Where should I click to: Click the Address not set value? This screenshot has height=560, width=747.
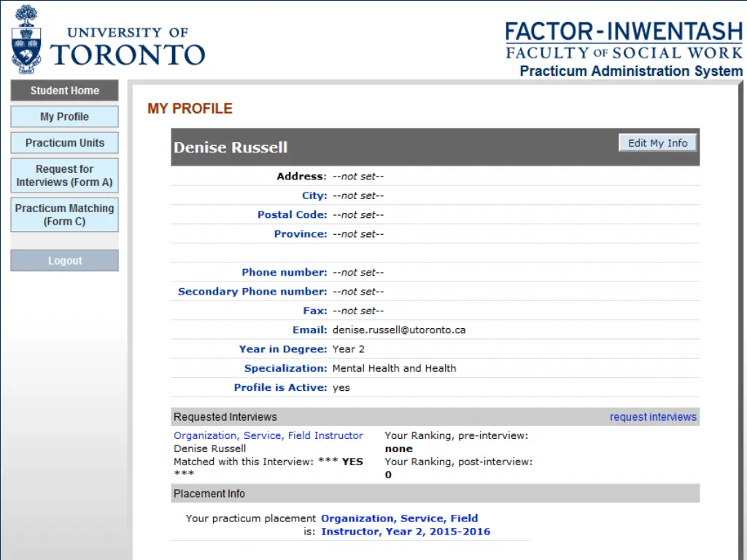point(358,176)
